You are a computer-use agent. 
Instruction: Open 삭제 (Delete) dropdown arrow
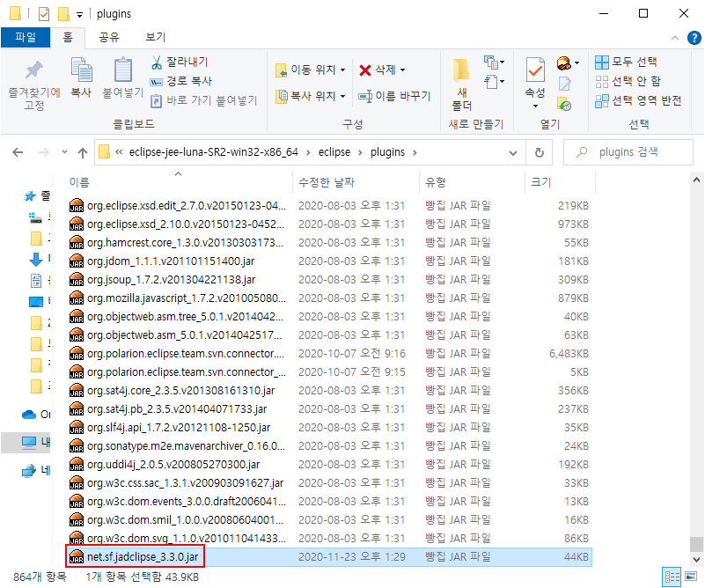(x=402, y=70)
